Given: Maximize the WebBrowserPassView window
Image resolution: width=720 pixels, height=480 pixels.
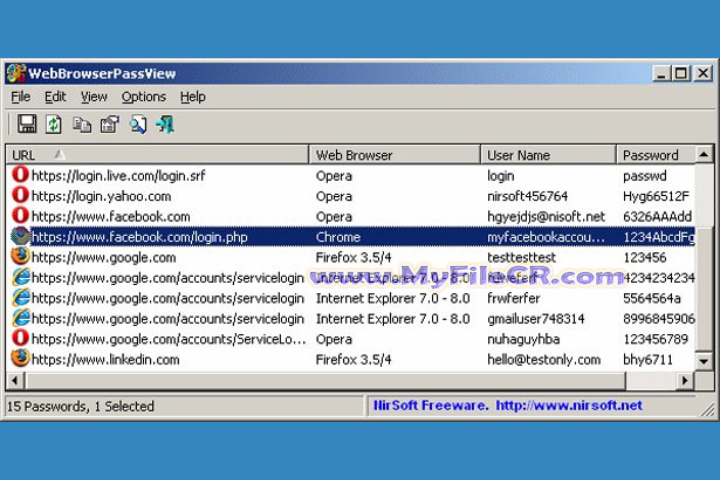Looking at the screenshot, I should click(682, 73).
